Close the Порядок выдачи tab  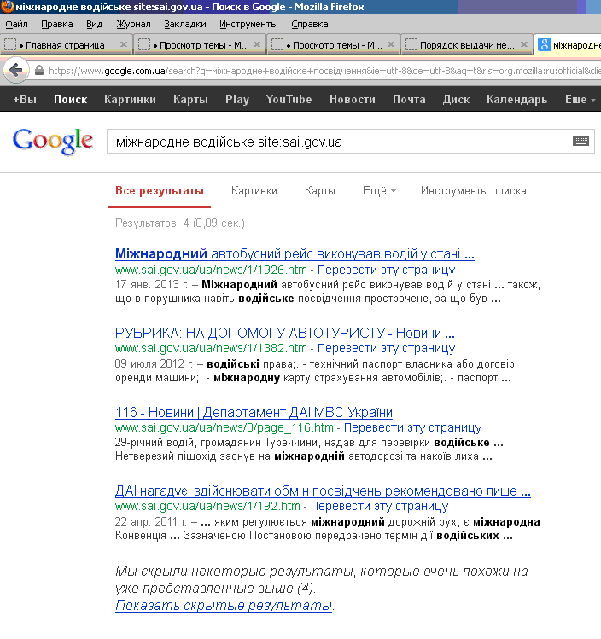524,44
